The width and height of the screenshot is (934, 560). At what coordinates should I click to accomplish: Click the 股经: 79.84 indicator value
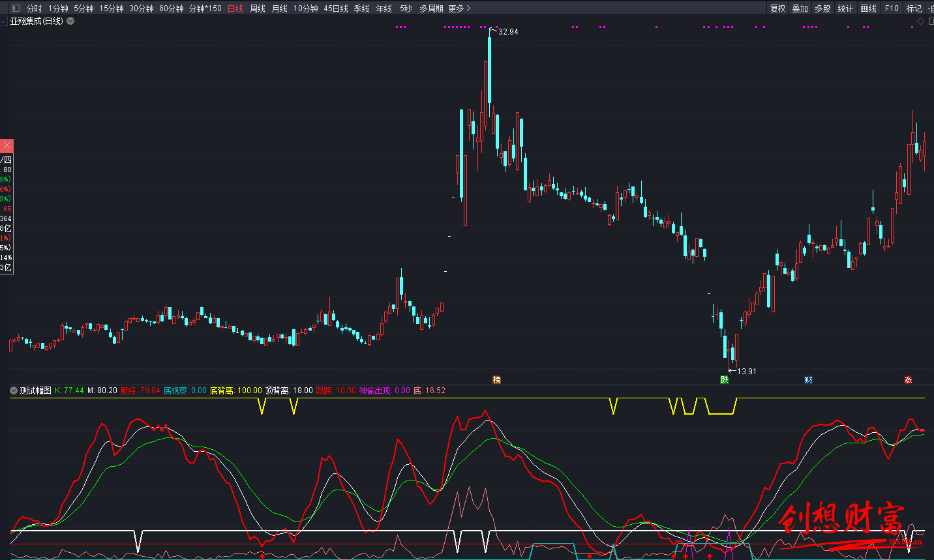point(140,391)
